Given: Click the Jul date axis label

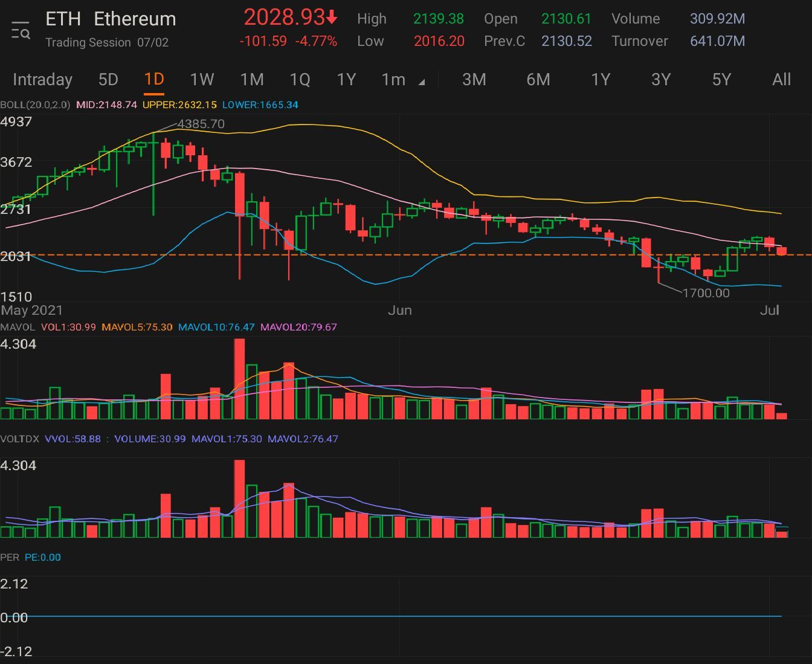Looking at the screenshot, I should (x=770, y=310).
